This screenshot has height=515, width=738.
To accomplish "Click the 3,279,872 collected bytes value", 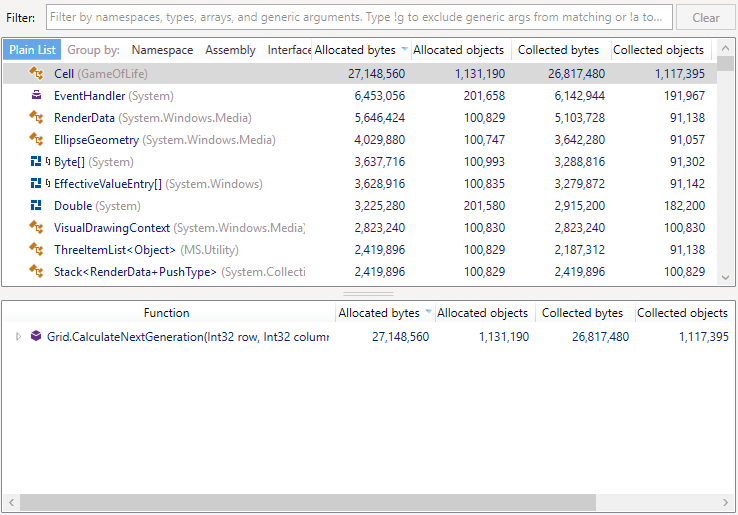I will (x=579, y=184).
